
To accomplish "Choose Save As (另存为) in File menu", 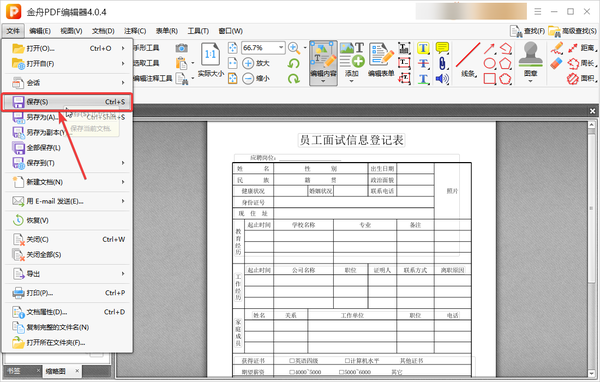I will point(67,117).
